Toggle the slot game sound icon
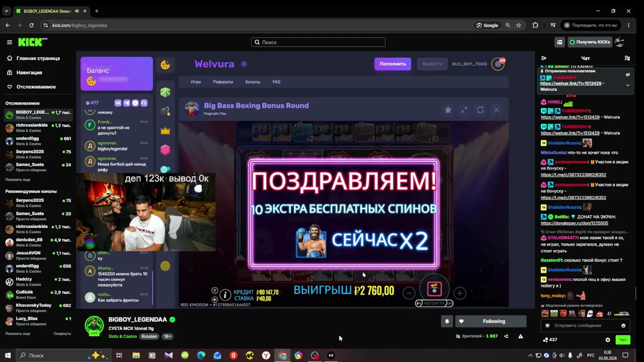The width and height of the screenshot is (644, 362). click(215, 299)
